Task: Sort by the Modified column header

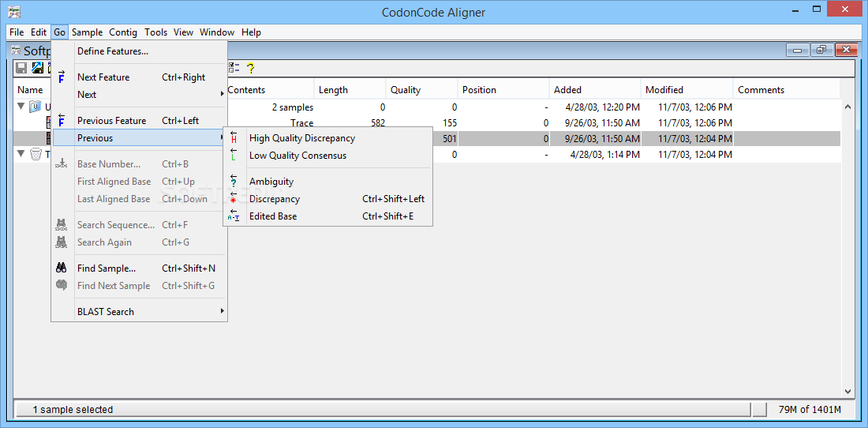Action: pos(687,90)
